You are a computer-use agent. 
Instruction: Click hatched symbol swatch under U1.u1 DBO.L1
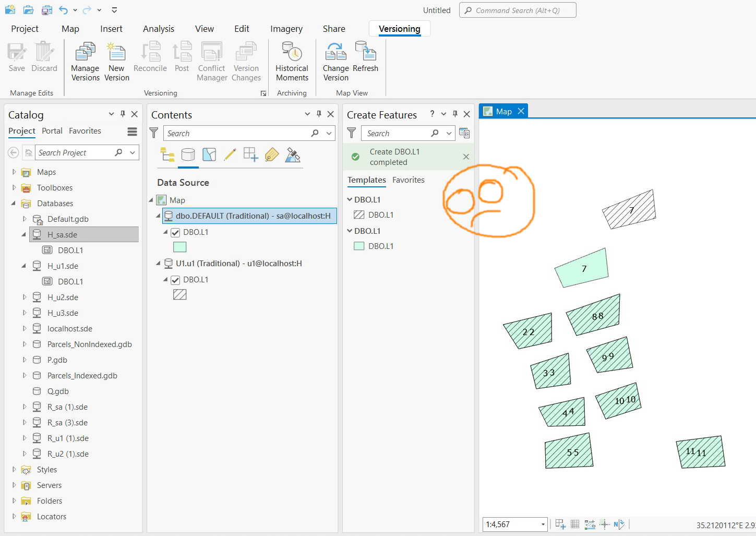179,294
